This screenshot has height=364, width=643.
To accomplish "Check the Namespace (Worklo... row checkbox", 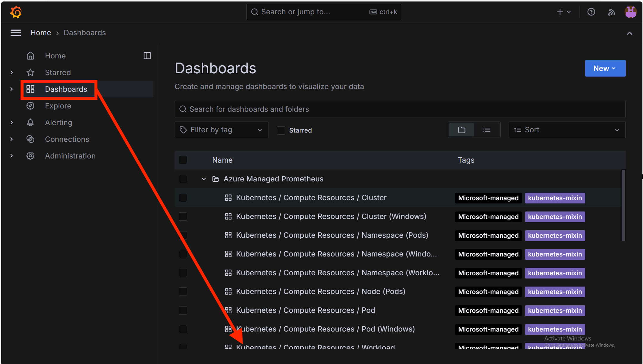I will point(183,273).
